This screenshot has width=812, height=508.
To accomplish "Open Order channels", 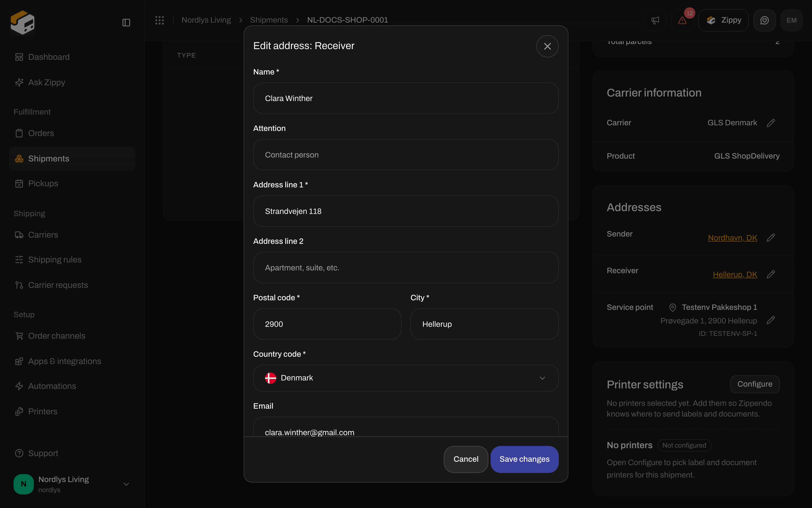I will [x=72, y=336].
